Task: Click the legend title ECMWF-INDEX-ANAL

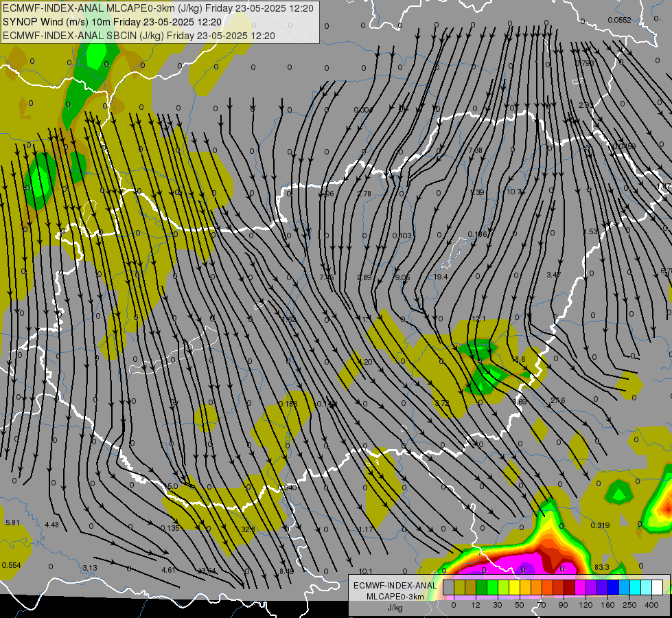Action: pos(395,586)
